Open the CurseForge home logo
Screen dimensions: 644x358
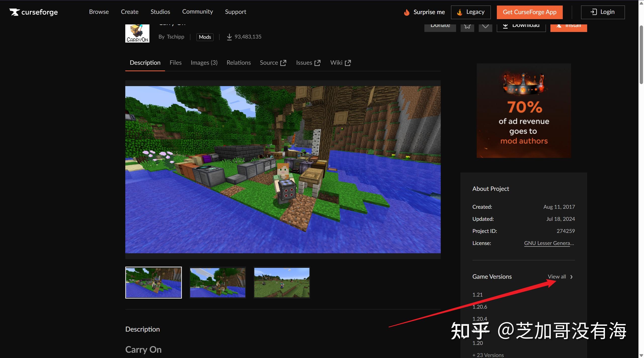[x=33, y=12]
